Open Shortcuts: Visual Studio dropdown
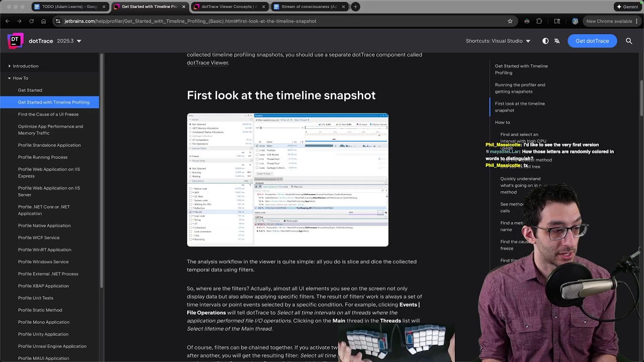The image size is (644, 362). pyautogui.click(x=498, y=41)
